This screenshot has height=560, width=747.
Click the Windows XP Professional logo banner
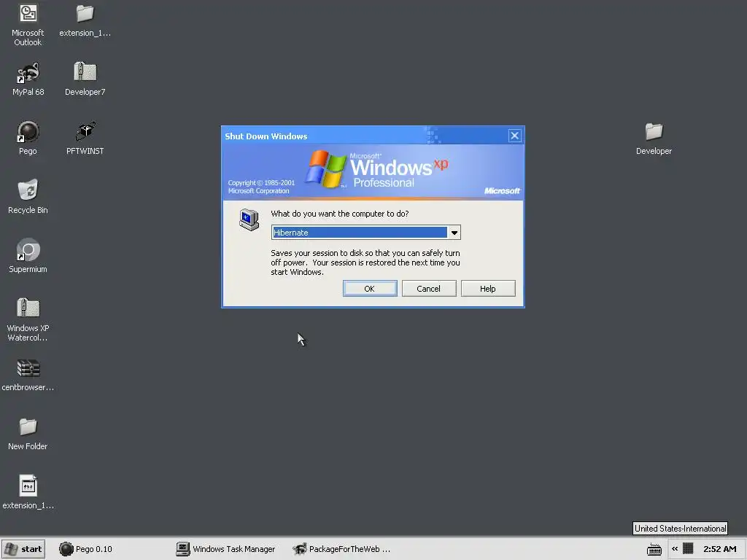click(373, 171)
